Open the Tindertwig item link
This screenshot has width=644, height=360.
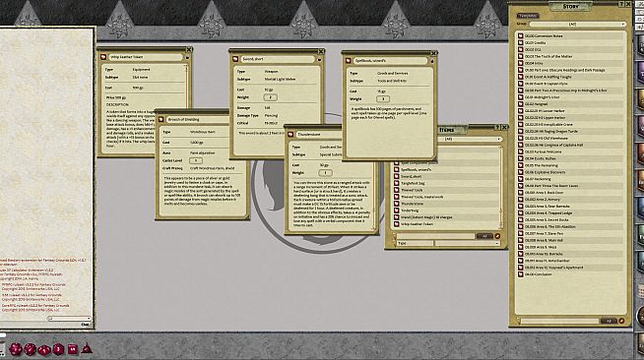(x=396, y=210)
